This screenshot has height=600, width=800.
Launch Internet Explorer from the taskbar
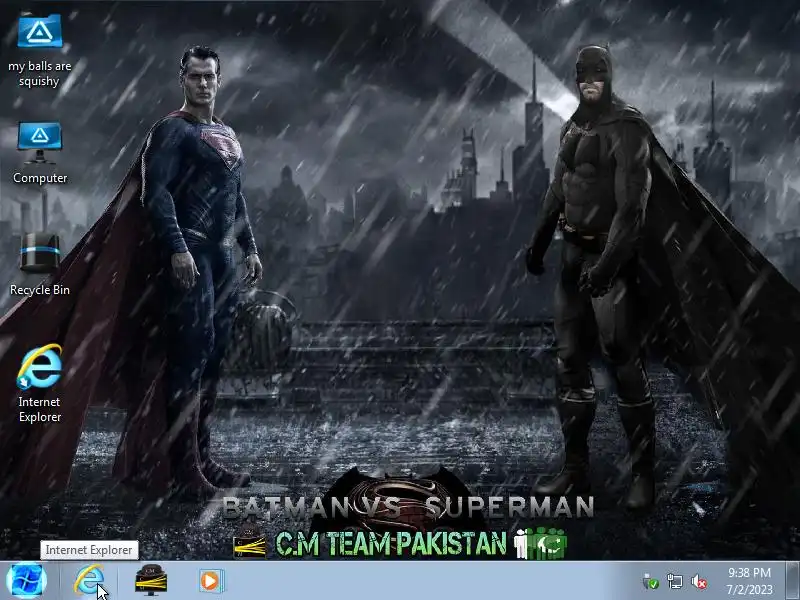coord(89,581)
